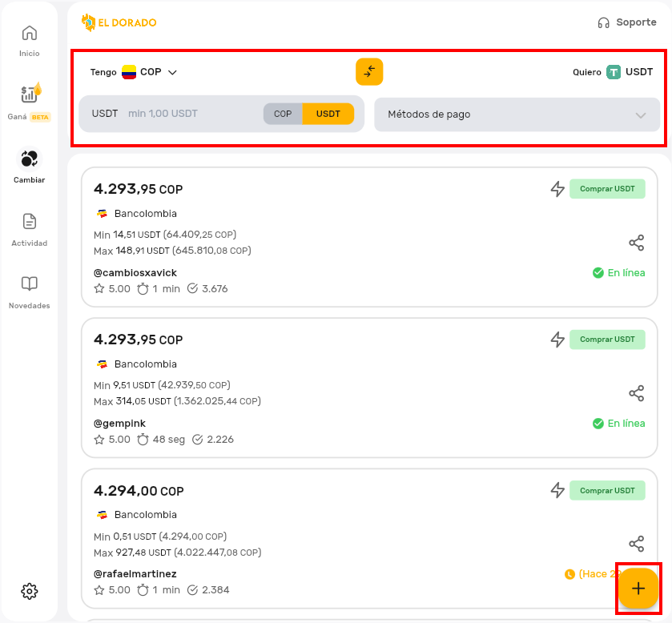Open @cambiosxavick profile
This screenshot has width=672, height=623.
pyautogui.click(x=135, y=273)
